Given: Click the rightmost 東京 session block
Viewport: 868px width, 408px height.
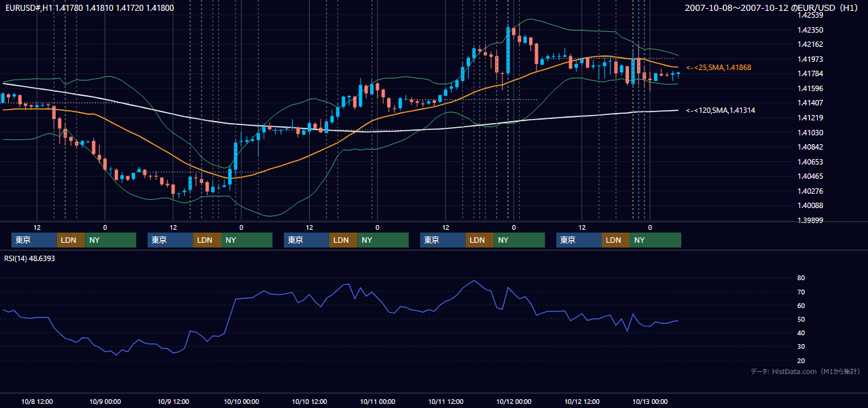Looking at the screenshot, I should (579, 240).
